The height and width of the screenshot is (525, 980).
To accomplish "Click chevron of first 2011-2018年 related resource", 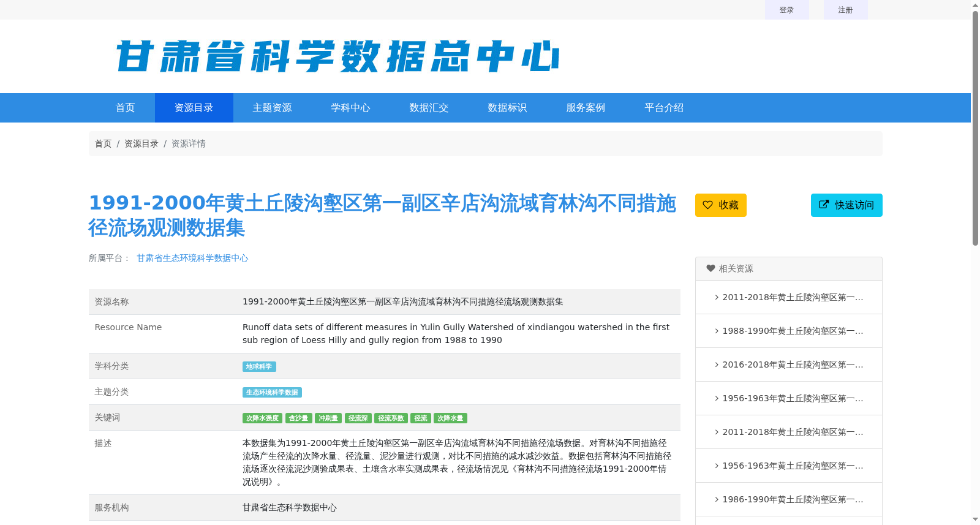I will (717, 297).
